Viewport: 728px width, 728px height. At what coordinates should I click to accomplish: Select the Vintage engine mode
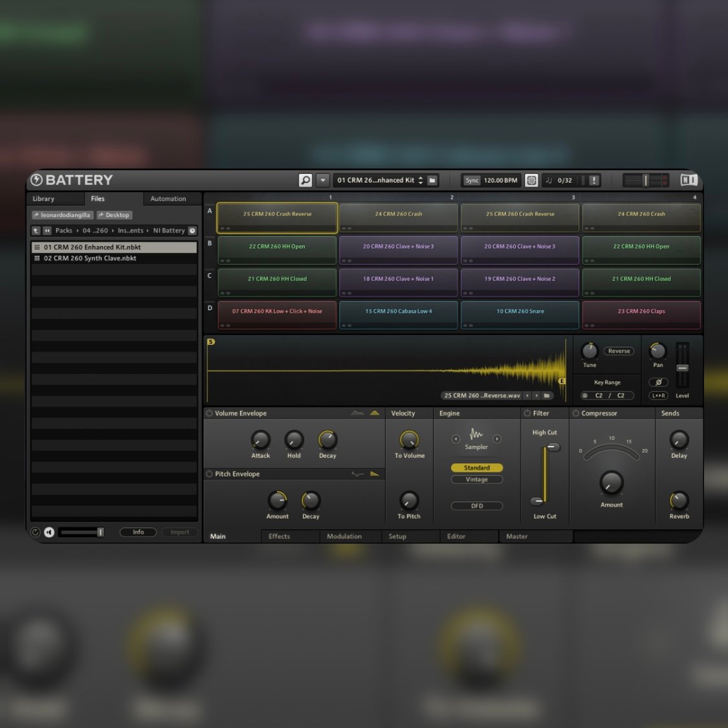click(x=476, y=479)
